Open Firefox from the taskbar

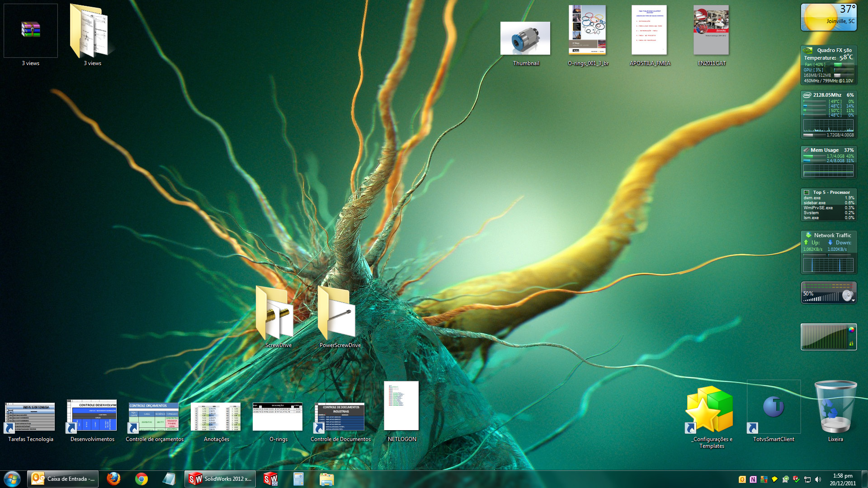click(x=113, y=479)
